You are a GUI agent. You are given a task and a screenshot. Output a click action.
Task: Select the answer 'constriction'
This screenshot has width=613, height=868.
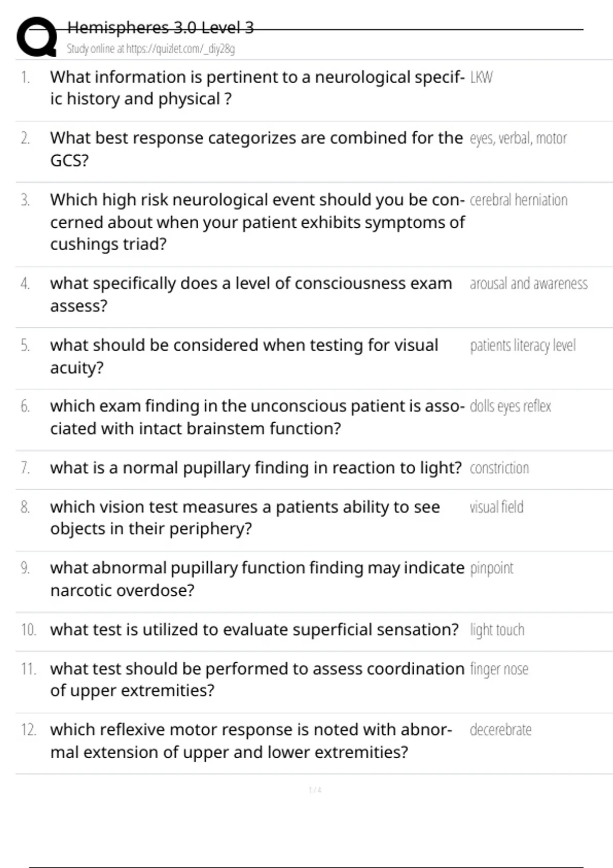[499, 468]
